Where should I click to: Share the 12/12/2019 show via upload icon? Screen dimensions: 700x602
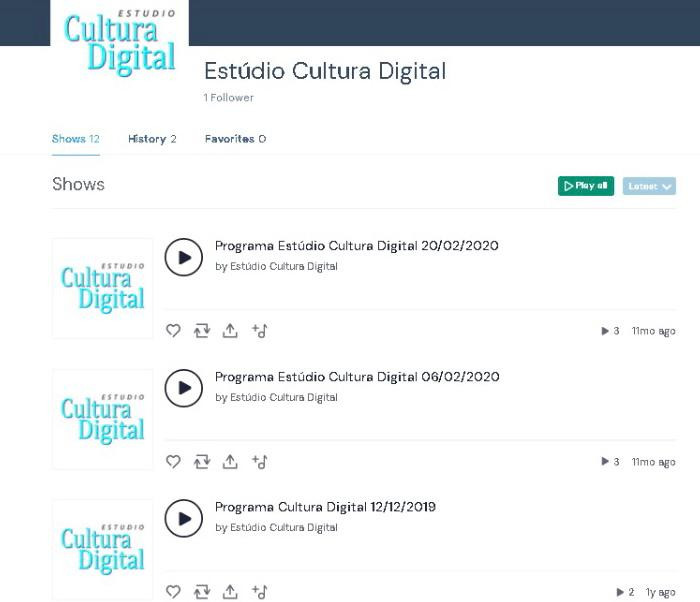(x=230, y=592)
